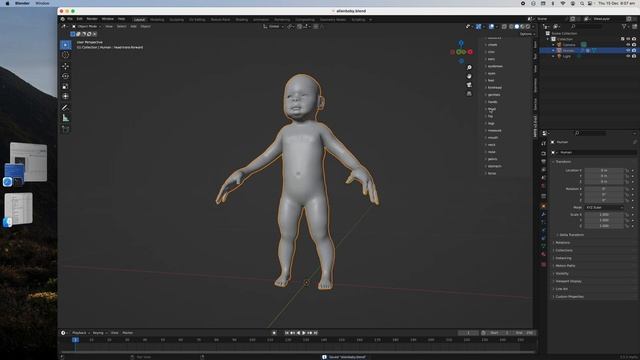Open the timeline Playback popover
640x360 pixels.
pyautogui.click(x=80, y=333)
